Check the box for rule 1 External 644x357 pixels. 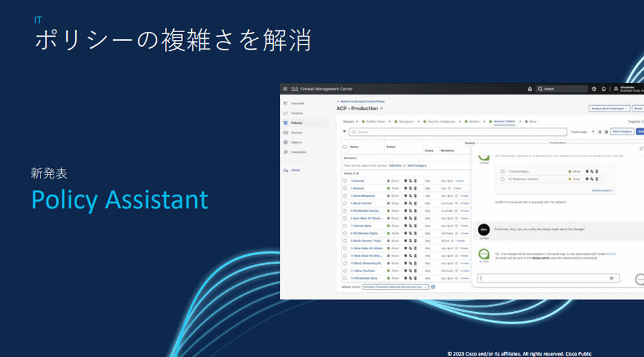[345, 181]
